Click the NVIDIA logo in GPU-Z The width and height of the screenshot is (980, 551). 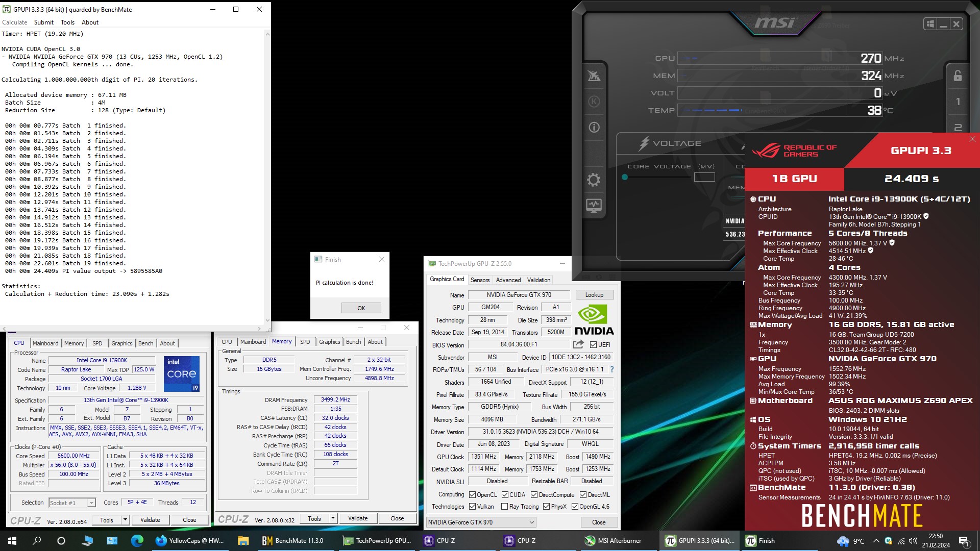pos(594,319)
